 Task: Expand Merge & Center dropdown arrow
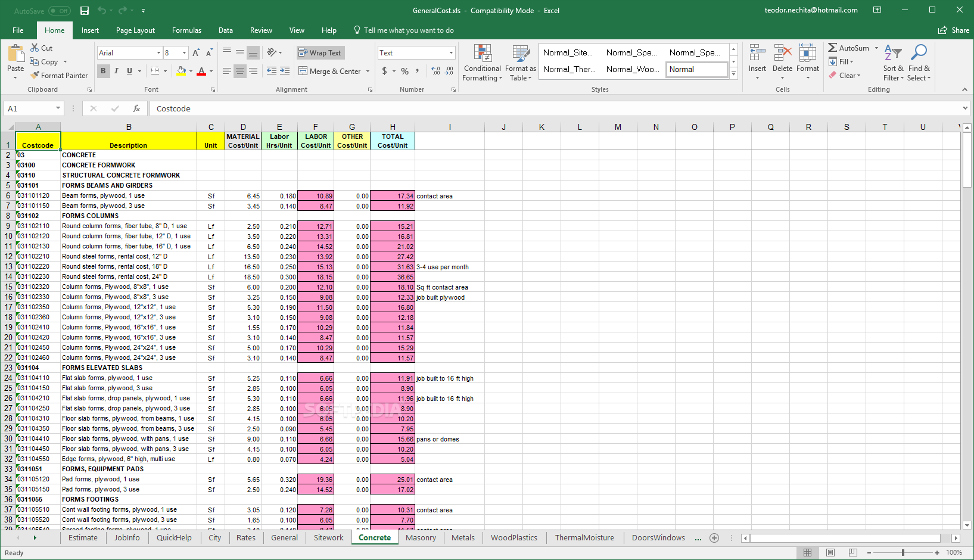coord(368,71)
